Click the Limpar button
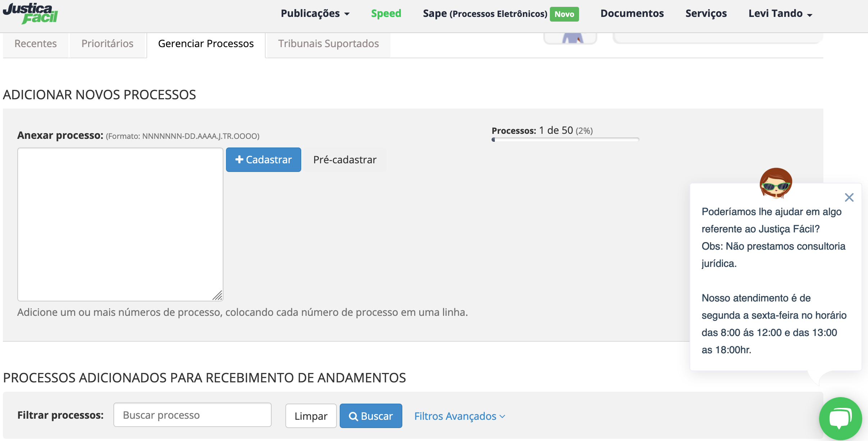This screenshot has height=441, width=868. (311, 416)
